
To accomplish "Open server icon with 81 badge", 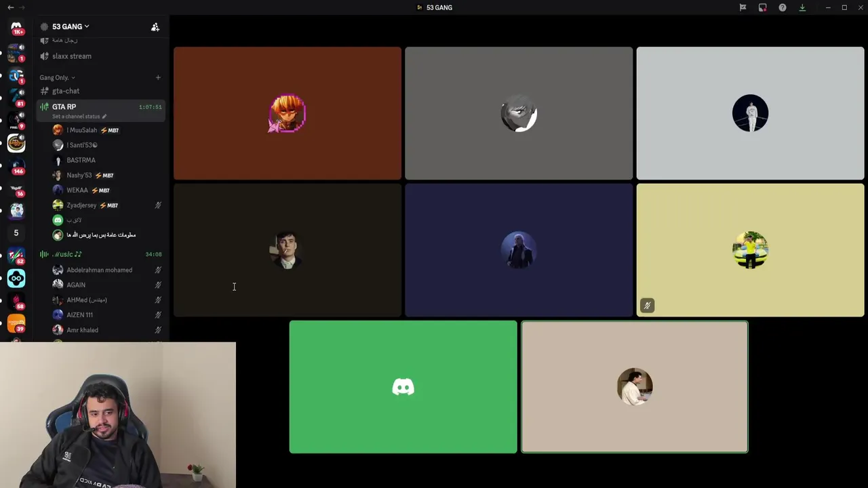I will click(x=16, y=97).
